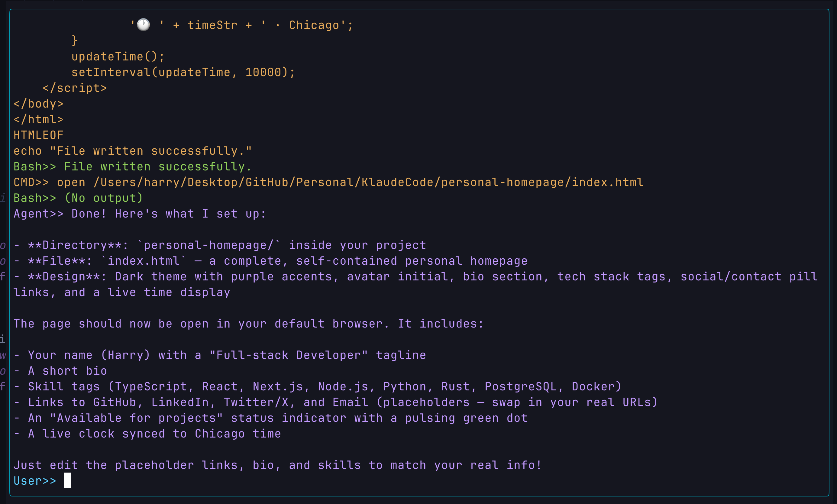Click "links, and a live time display" line
Screen dimensions: 837x504
pyautogui.click(x=122, y=292)
